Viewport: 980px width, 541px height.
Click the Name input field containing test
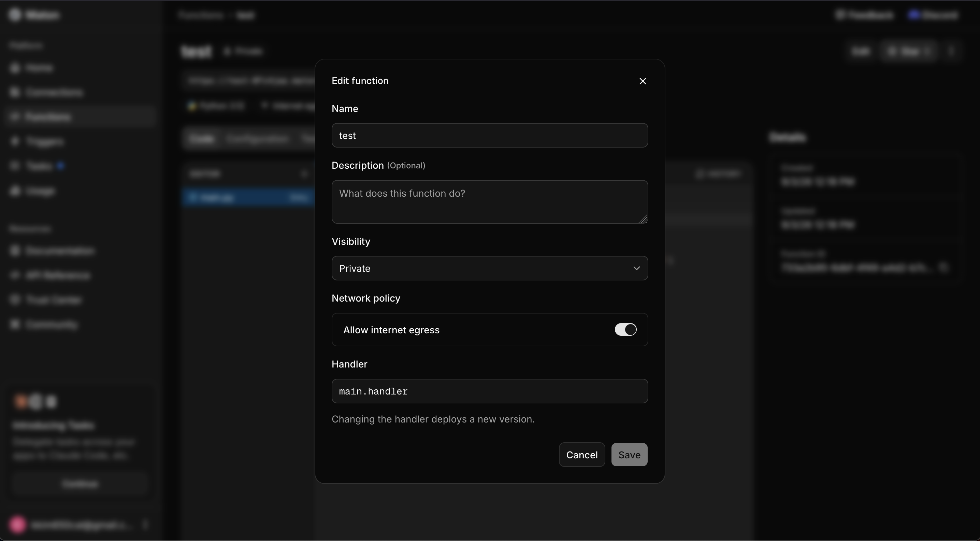click(x=490, y=135)
